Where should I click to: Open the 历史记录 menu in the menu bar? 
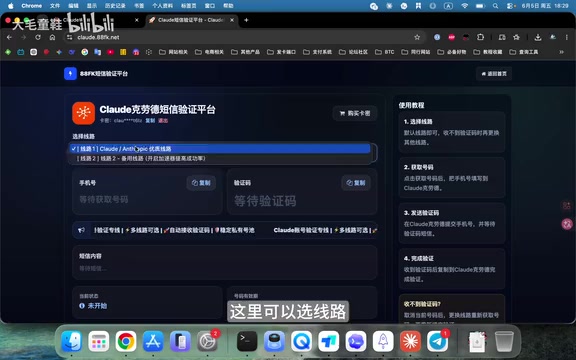pos(115,6)
